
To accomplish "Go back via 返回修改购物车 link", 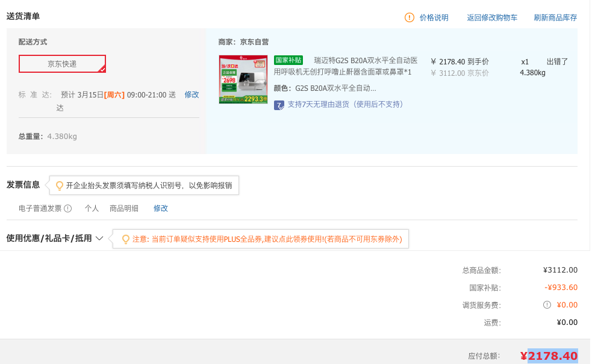I will coord(492,17).
